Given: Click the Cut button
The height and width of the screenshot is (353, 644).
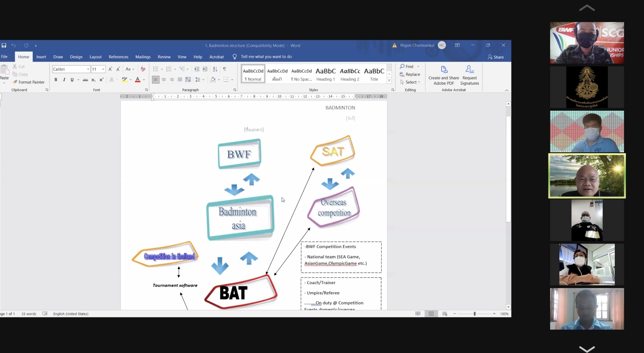Looking at the screenshot, I should 19,66.
